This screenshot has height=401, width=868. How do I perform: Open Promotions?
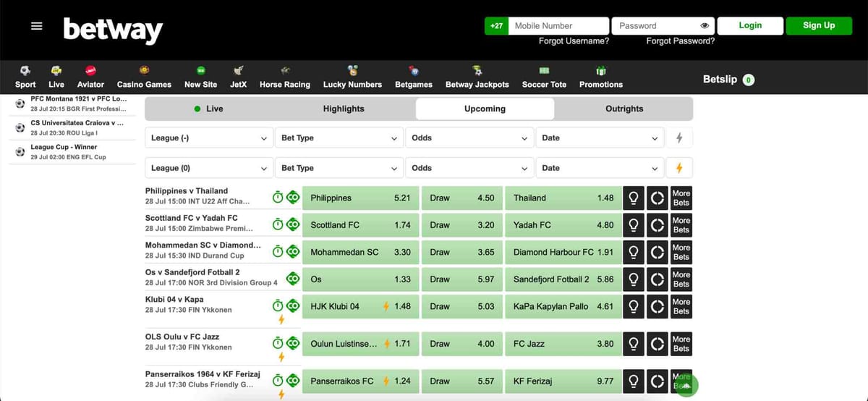point(601,77)
